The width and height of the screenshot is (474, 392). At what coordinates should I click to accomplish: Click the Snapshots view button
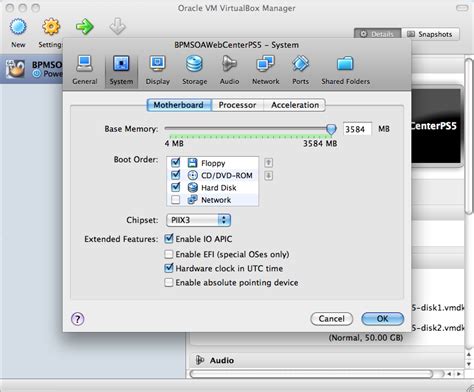point(431,34)
